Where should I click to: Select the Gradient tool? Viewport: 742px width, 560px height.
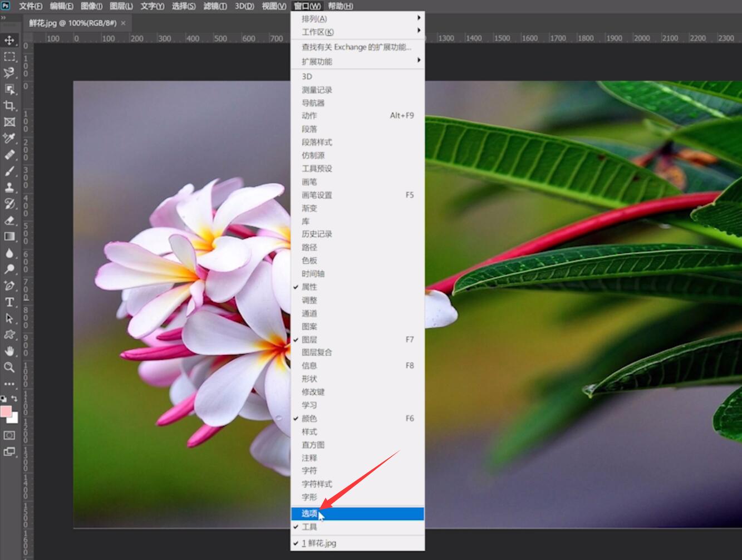pos(9,237)
